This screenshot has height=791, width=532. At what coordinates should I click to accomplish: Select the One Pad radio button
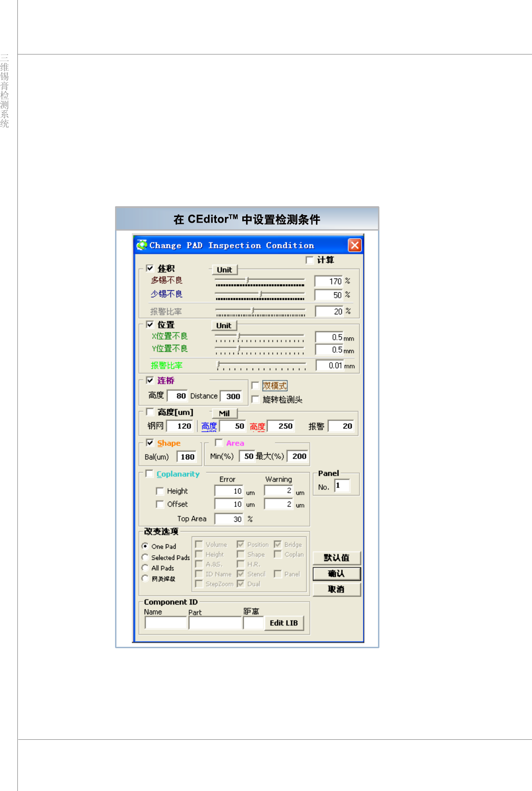coord(145,546)
